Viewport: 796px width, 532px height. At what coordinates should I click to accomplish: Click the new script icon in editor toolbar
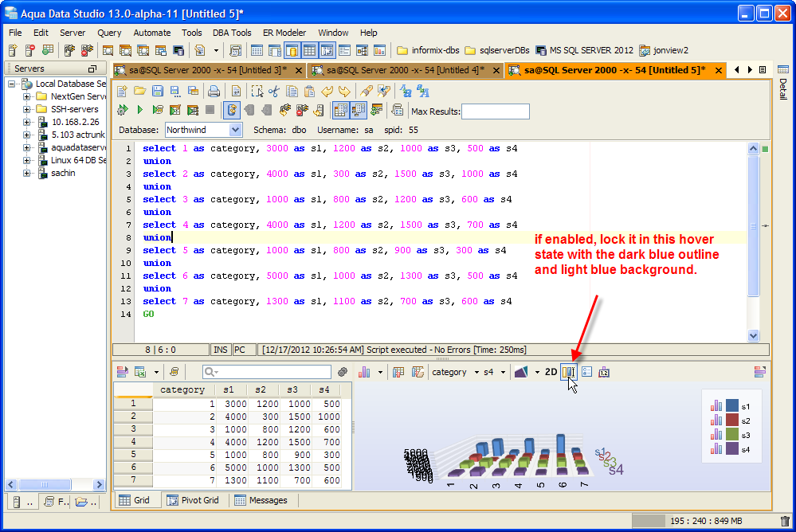tap(122, 92)
